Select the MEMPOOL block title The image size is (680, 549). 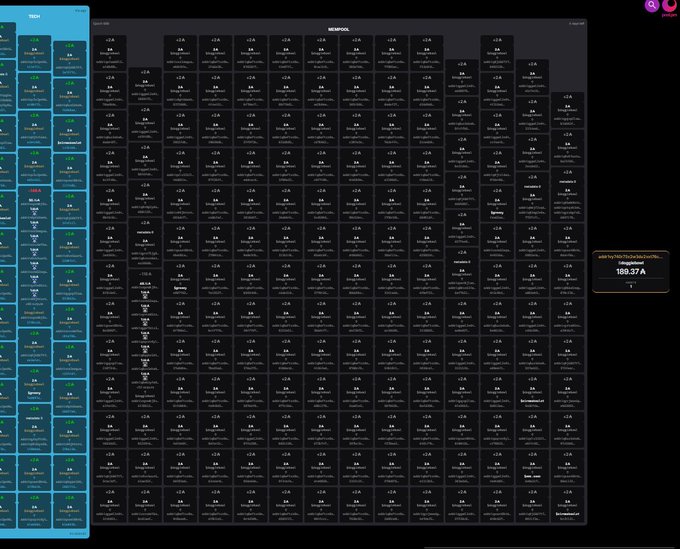(x=338, y=29)
